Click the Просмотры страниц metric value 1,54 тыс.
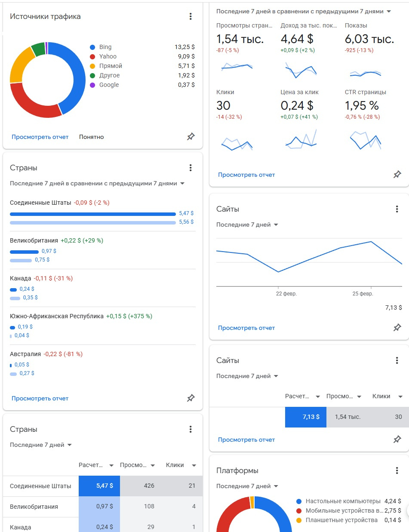This screenshot has height=532, width=409. [x=240, y=39]
